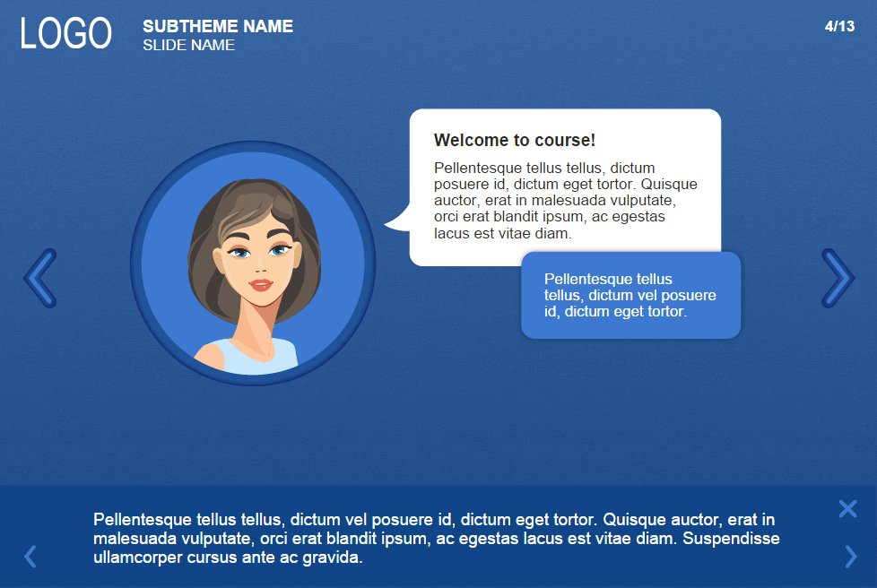The height and width of the screenshot is (588, 877).
Task: Click the blue reply bubble 'Pellentesque tellus tellus'
Action: pyautogui.click(x=631, y=295)
